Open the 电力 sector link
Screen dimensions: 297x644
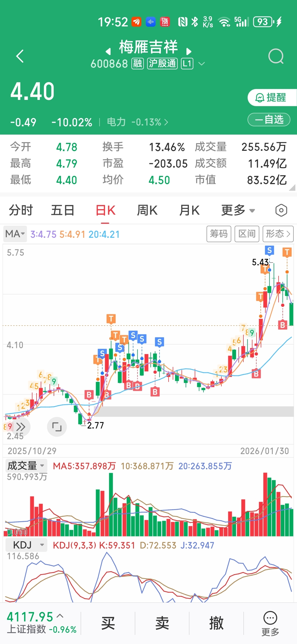pos(137,122)
